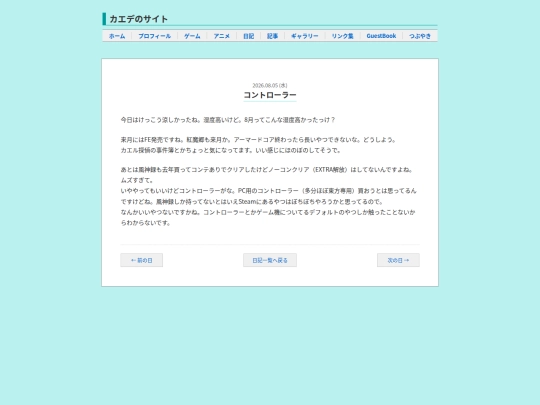The width and height of the screenshot is (540, 405).
Task: Visit リンク集 from the nav bar
Action: [x=343, y=36]
